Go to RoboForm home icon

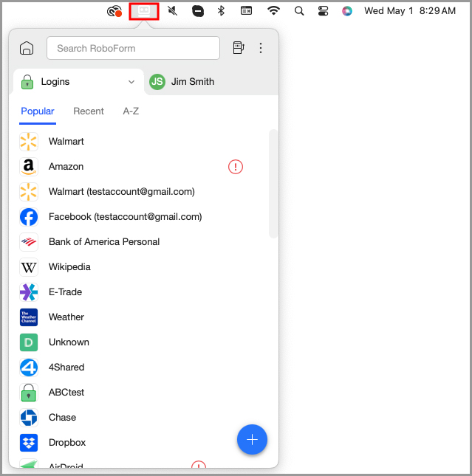tap(27, 48)
